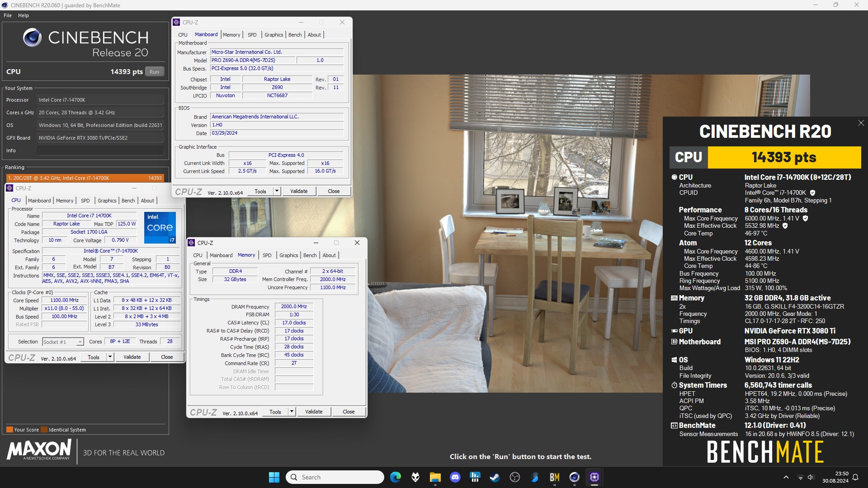Click the 14393 pts score banner
This screenshot has height=488, width=868.
click(x=784, y=157)
